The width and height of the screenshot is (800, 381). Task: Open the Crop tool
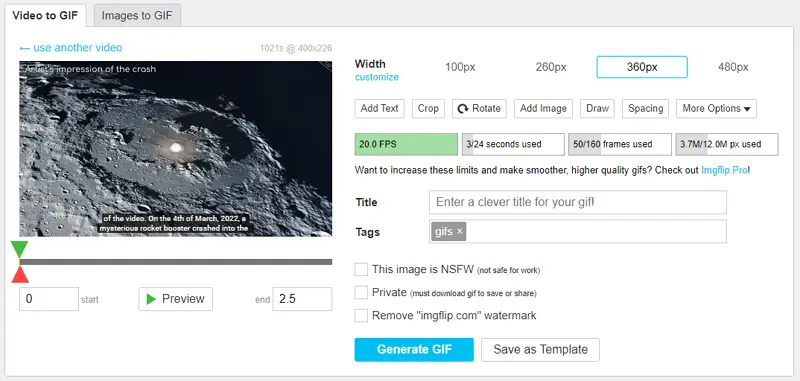pyautogui.click(x=428, y=109)
